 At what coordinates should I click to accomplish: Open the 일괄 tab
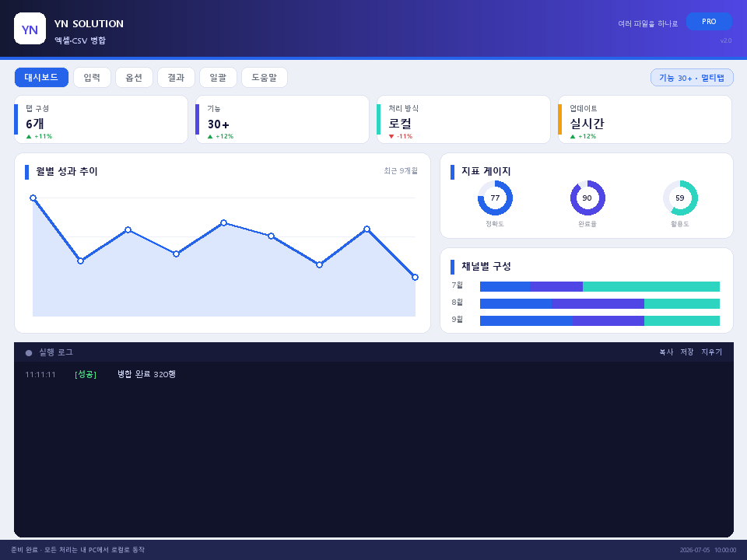click(x=218, y=78)
